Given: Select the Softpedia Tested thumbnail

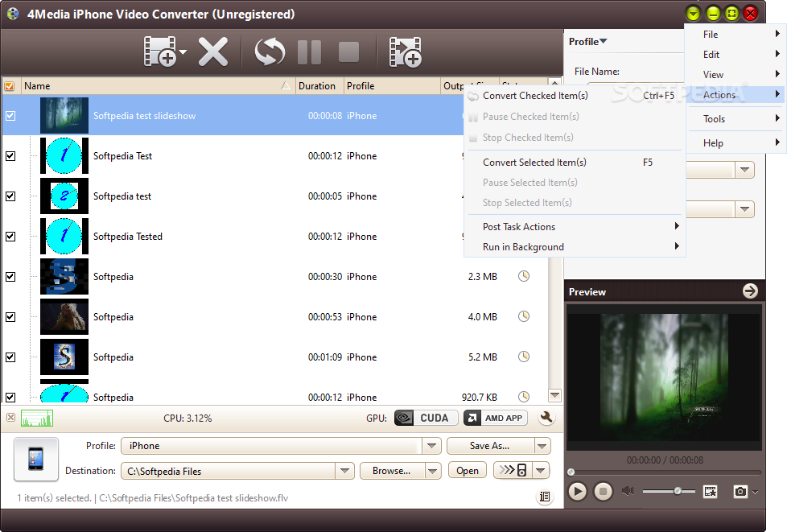Looking at the screenshot, I should [64, 237].
